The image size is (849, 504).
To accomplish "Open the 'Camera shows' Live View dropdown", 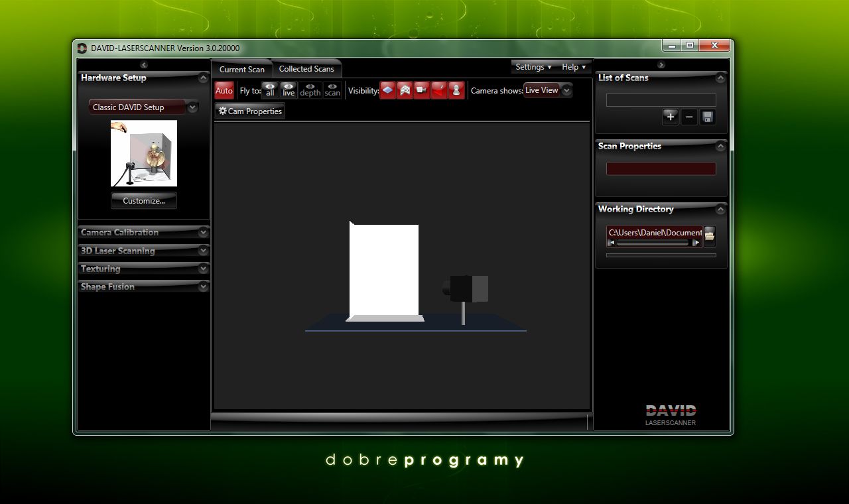I will (x=548, y=90).
